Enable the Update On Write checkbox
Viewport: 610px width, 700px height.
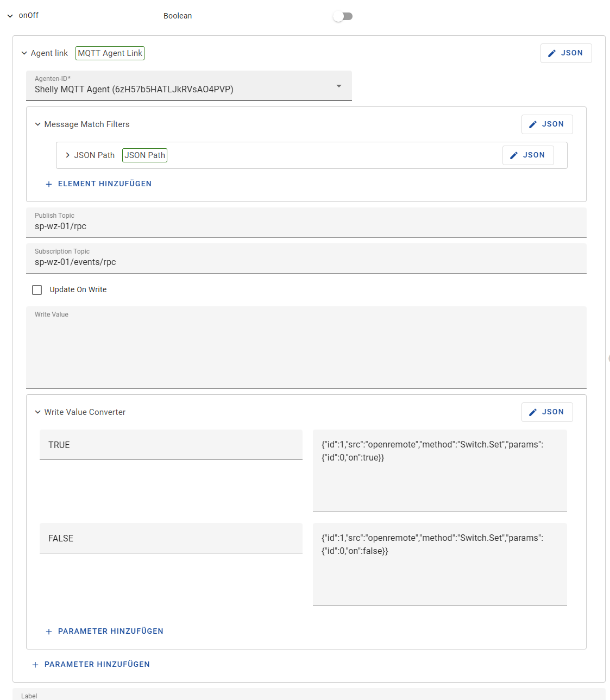pyautogui.click(x=37, y=290)
